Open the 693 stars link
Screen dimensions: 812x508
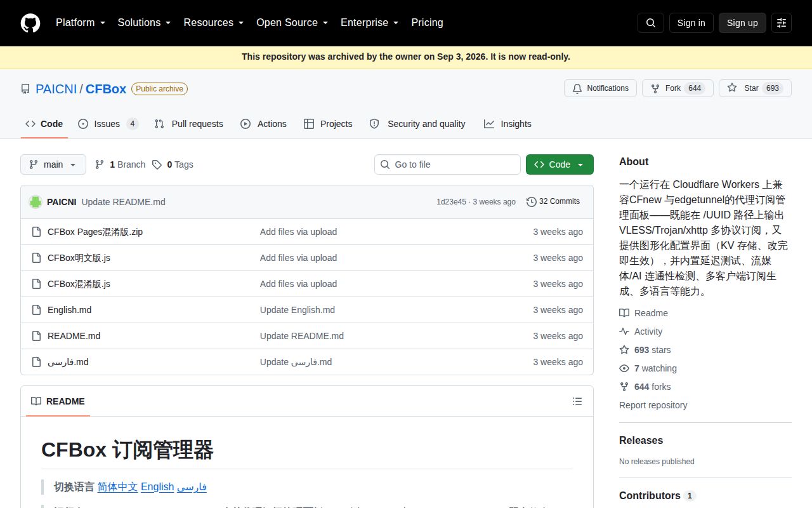[645, 350]
